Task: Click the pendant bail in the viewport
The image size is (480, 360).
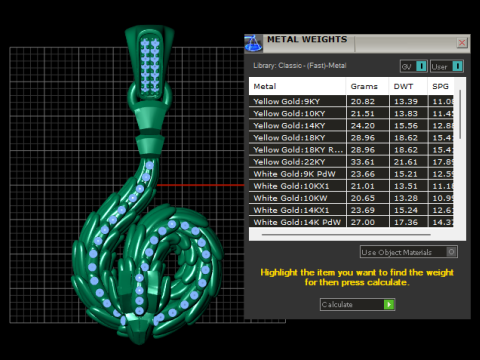Action: coord(150,63)
